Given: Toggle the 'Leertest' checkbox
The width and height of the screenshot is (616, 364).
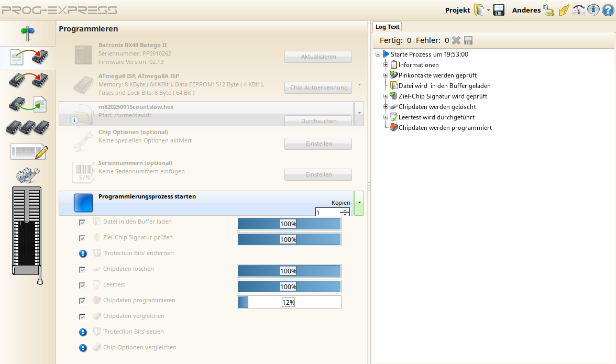Looking at the screenshot, I should (82, 285).
